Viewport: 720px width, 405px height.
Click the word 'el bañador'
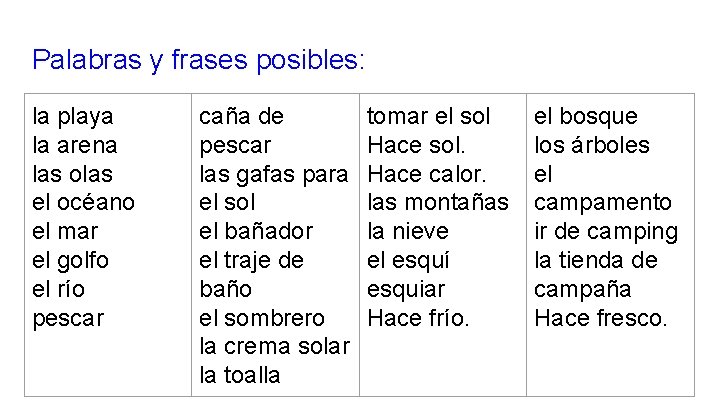click(256, 232)
